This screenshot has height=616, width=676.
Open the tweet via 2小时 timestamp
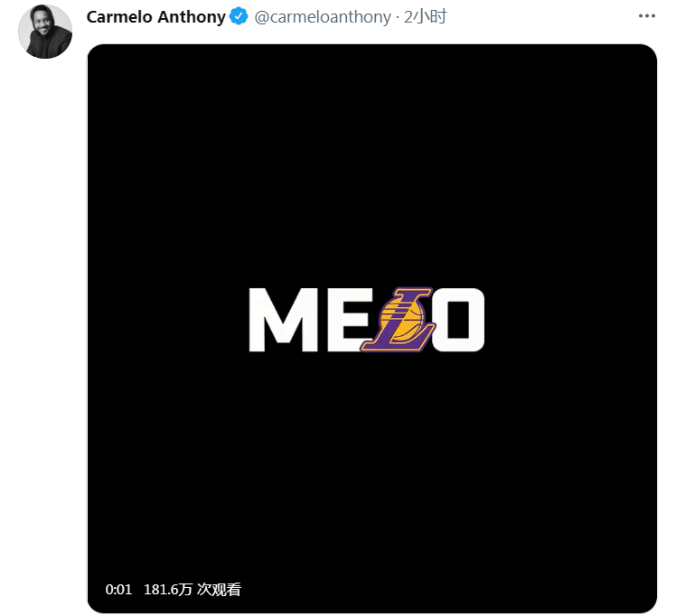click(x=425, y=17)
